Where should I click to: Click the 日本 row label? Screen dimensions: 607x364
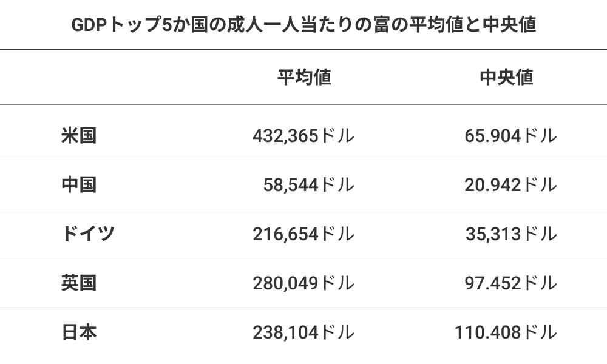tap(79, 332)
